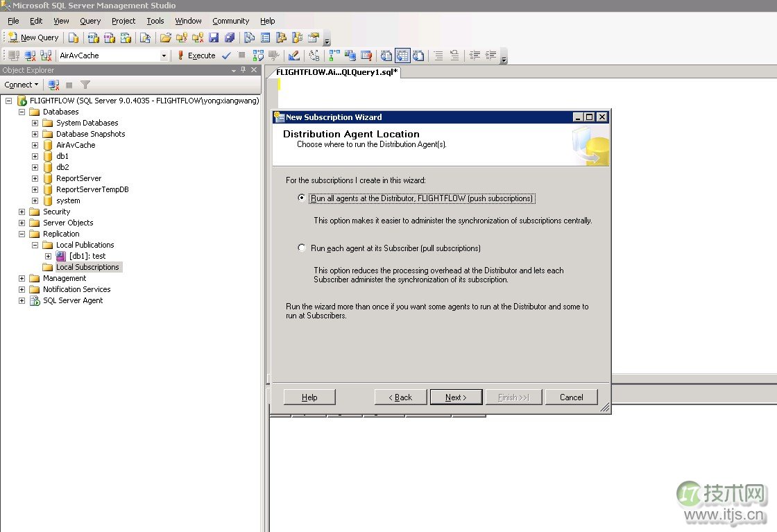Expand the System Databases node
777x532 pixels.
35,123
